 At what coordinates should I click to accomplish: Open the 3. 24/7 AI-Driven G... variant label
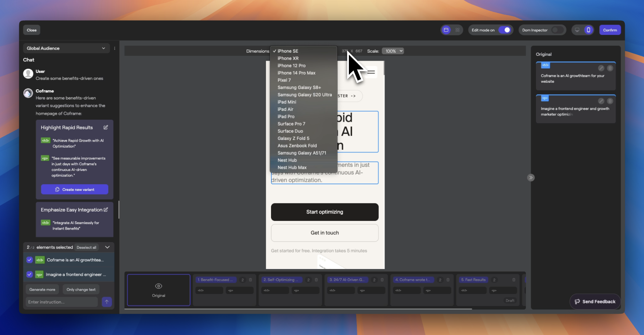348,280
